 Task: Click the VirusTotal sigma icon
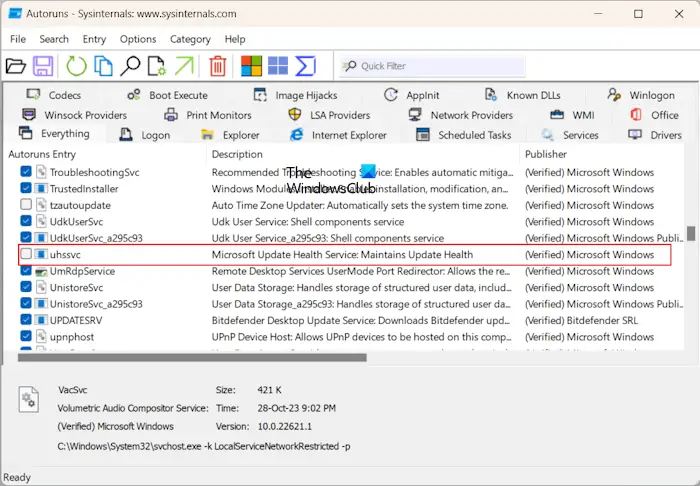306,66
